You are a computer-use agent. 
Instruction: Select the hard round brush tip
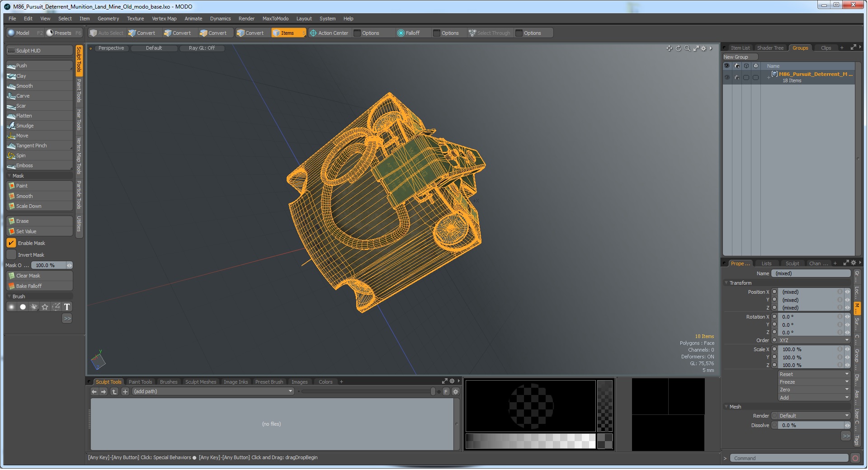23,307
